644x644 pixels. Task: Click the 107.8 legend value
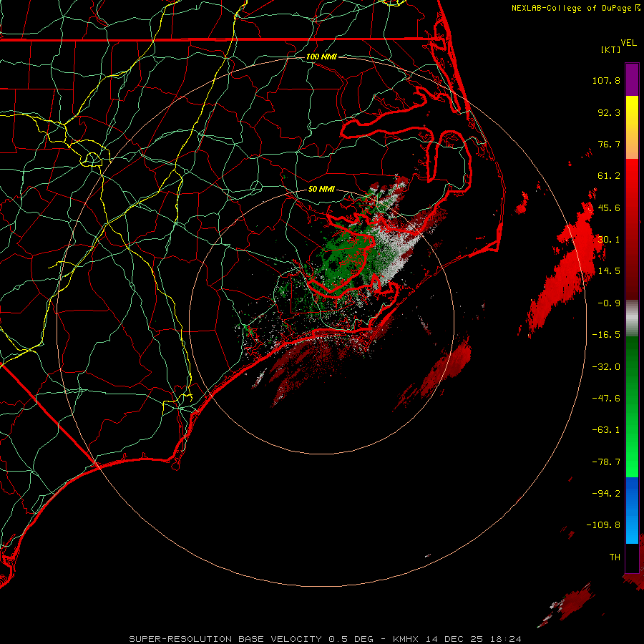click(606, 80)
